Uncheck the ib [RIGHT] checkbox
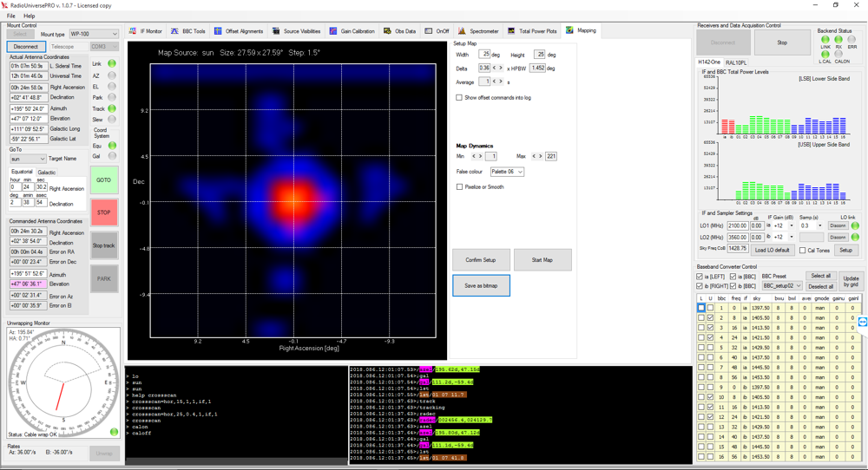 coord(700,286)
